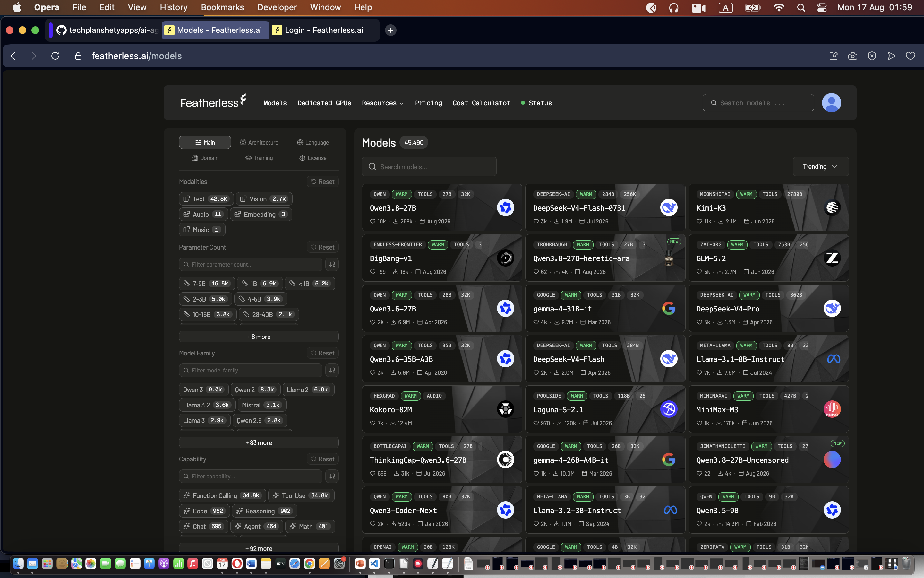
Task: Open the Qwen3-Coder-Next model card
Action: pyautogui.click(x=442, y=510)
